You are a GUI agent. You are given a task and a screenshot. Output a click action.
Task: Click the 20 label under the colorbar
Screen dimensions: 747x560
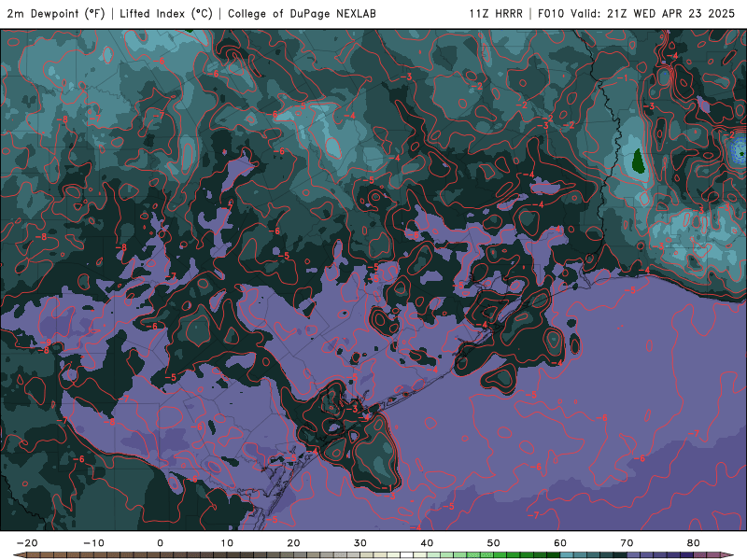click(293, 543)
